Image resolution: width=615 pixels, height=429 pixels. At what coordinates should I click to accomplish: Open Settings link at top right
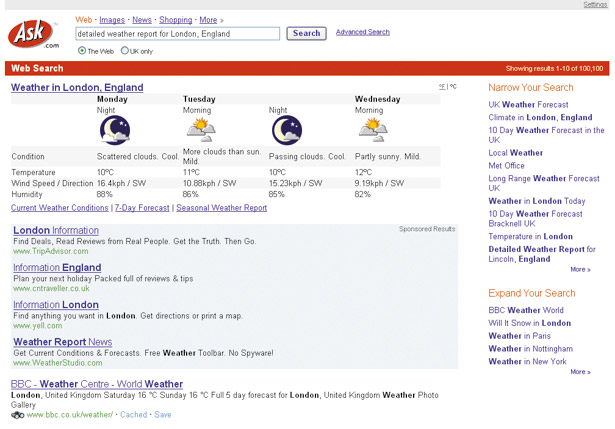point(595,5)
